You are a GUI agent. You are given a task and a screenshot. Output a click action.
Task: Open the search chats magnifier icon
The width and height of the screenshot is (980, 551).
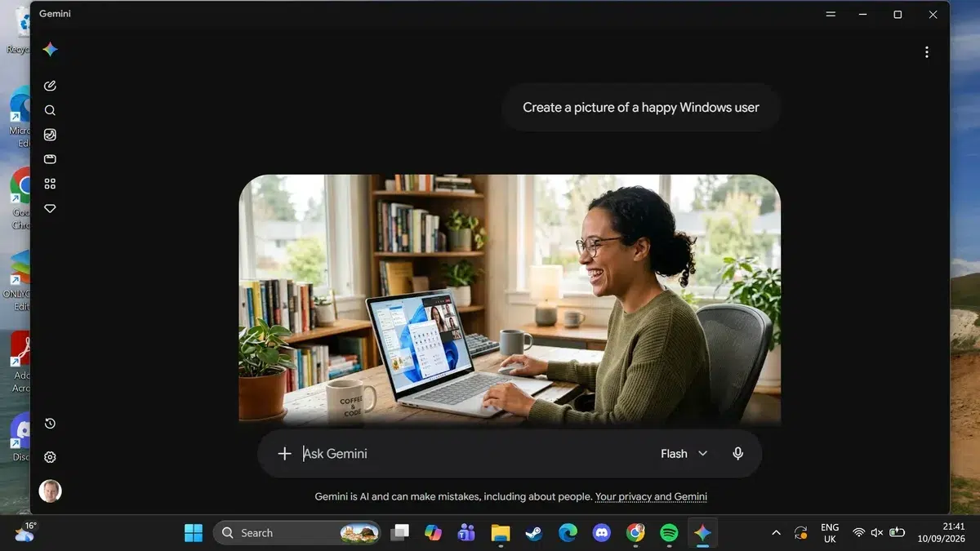pyautogui.click(x=50, y=110)
